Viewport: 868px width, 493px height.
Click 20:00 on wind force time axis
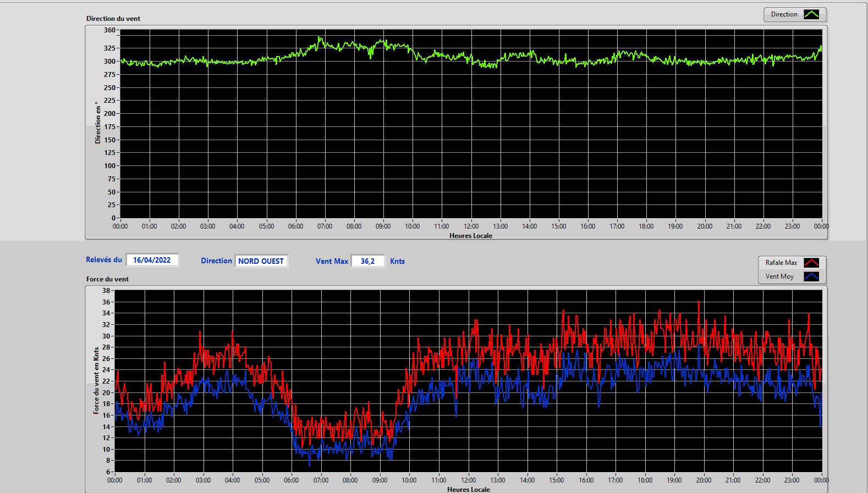pyautogui.click(x=704, y=480)
